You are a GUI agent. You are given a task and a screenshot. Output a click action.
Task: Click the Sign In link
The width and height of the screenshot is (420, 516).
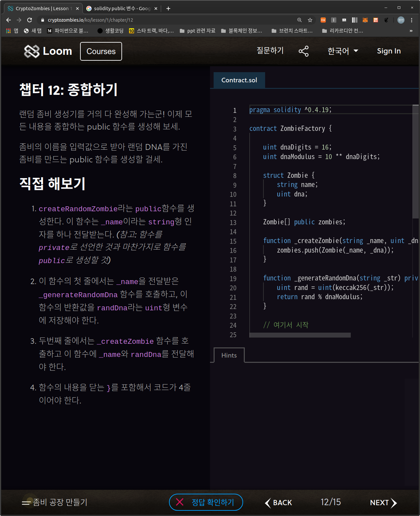[x=389, y=51]
